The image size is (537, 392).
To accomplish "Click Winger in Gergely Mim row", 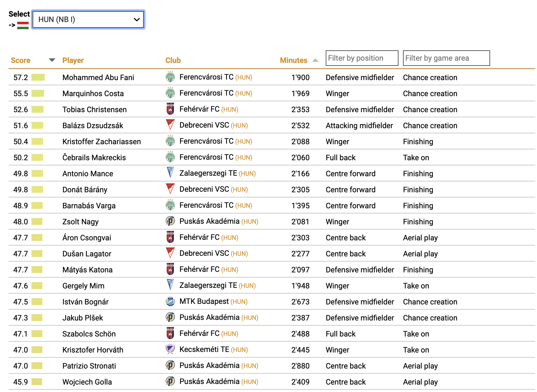I will coord(337,286).
